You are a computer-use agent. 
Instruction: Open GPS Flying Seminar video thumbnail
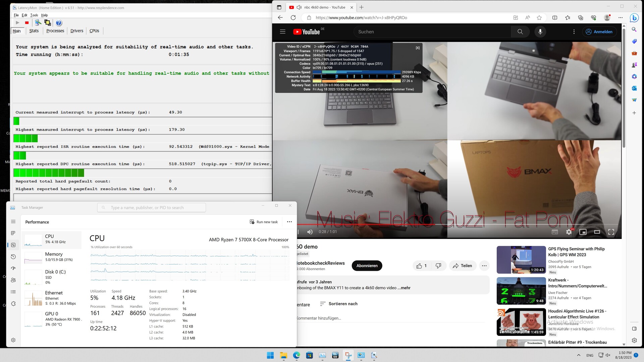pyautogui.click(x=521, y=260)
